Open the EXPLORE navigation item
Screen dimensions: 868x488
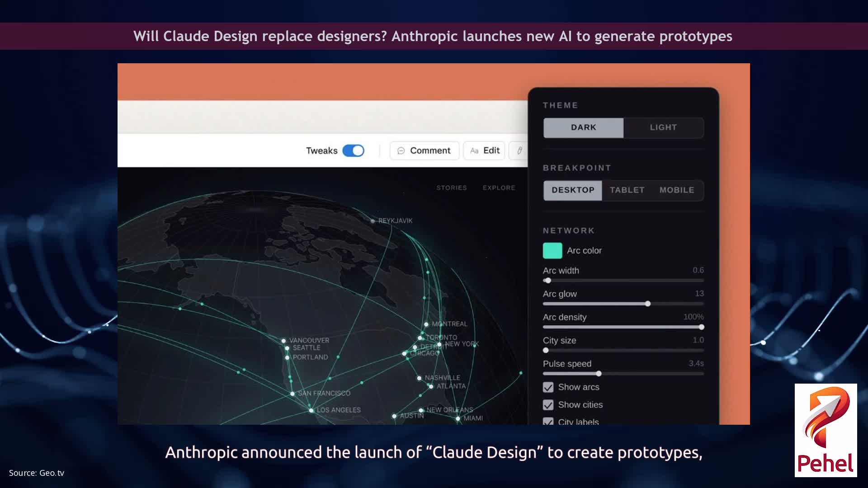pos(499,188)
